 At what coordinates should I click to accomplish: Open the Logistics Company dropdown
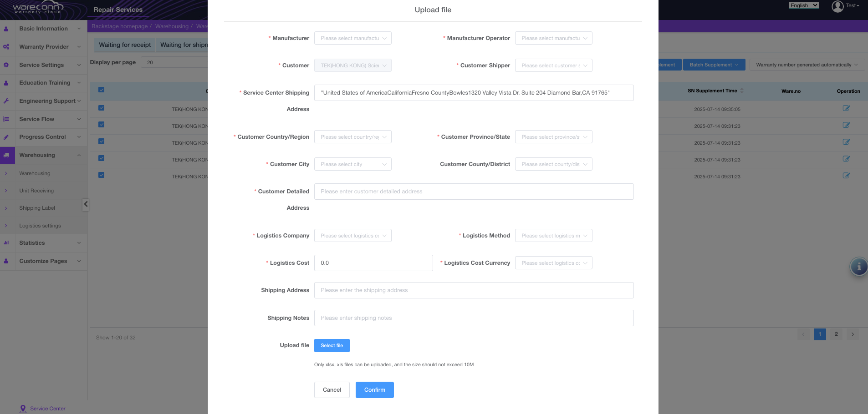click(353, 236)
